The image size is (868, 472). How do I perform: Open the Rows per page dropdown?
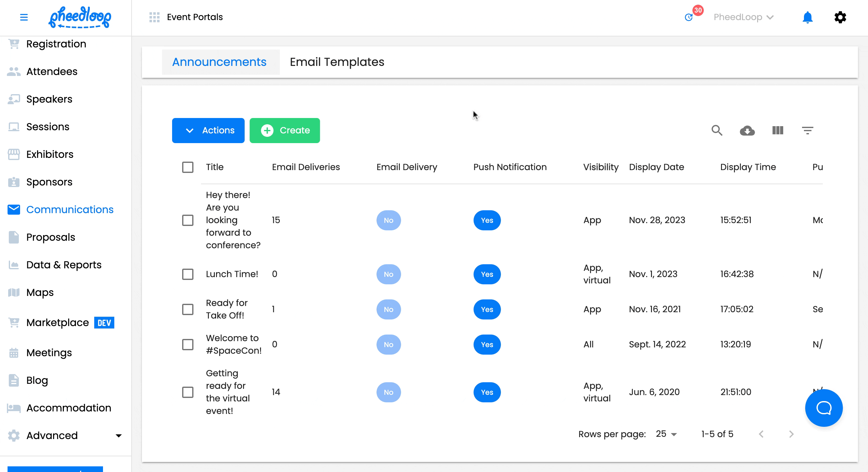665,434
